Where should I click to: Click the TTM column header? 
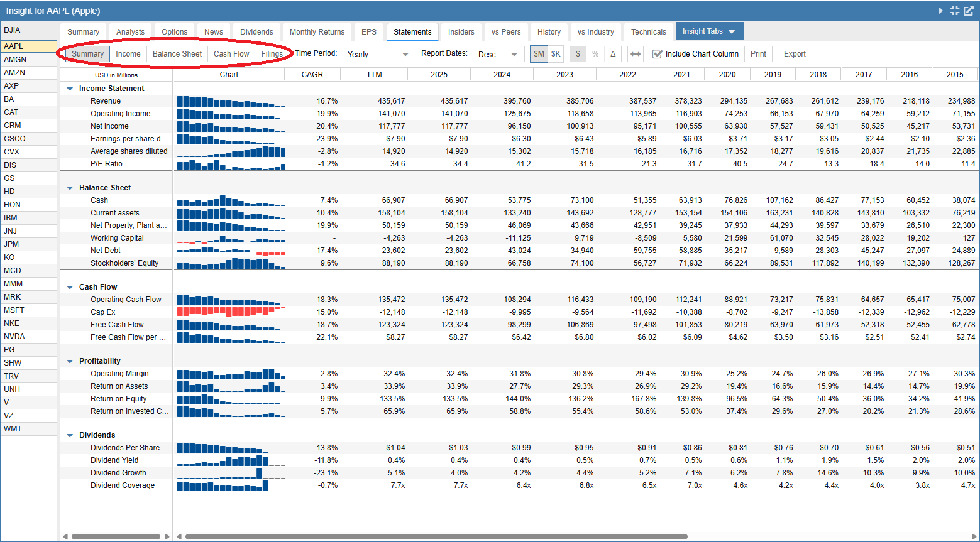[x=374, y=75]
